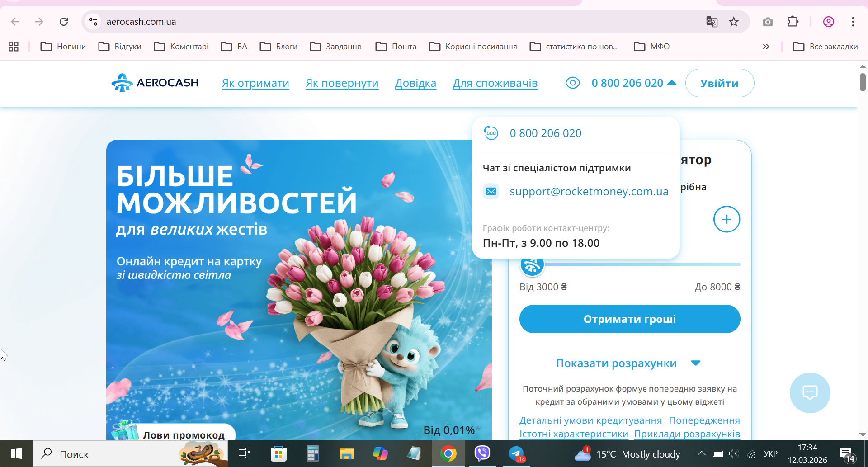
Task: Open the статистика по нов... bookmarks folder
Action: (574, 47)
